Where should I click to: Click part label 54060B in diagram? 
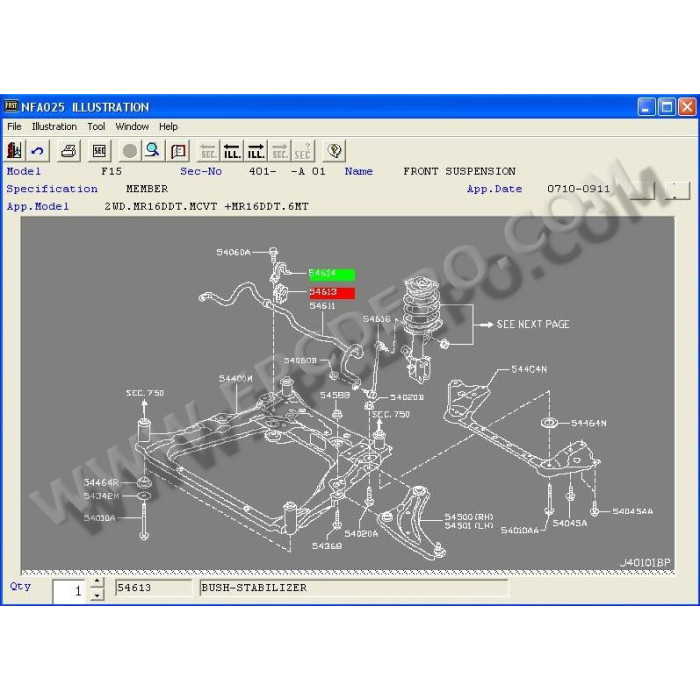click(300, 360)
